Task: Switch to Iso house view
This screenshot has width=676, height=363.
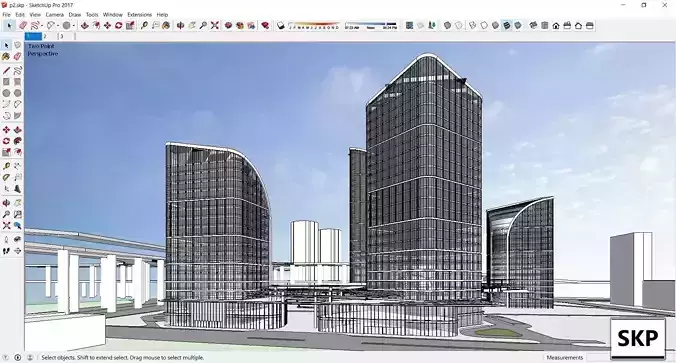Action: [533, 26]
